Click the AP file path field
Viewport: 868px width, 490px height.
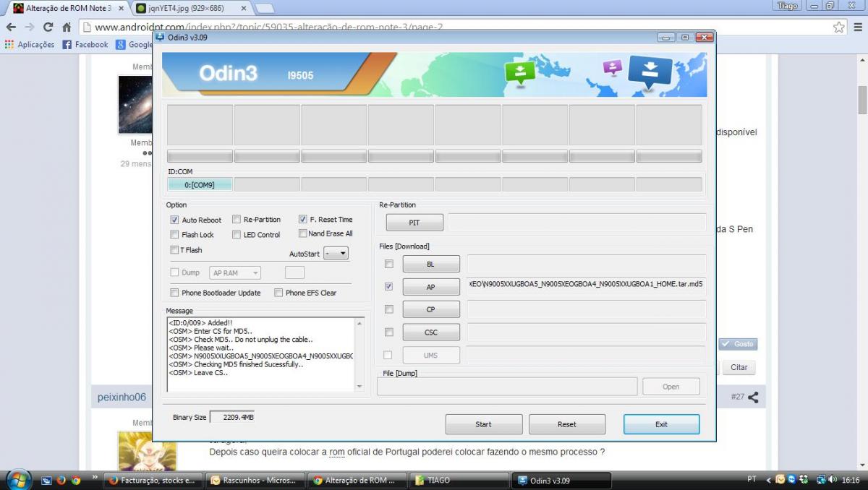[x=587, y=286]
